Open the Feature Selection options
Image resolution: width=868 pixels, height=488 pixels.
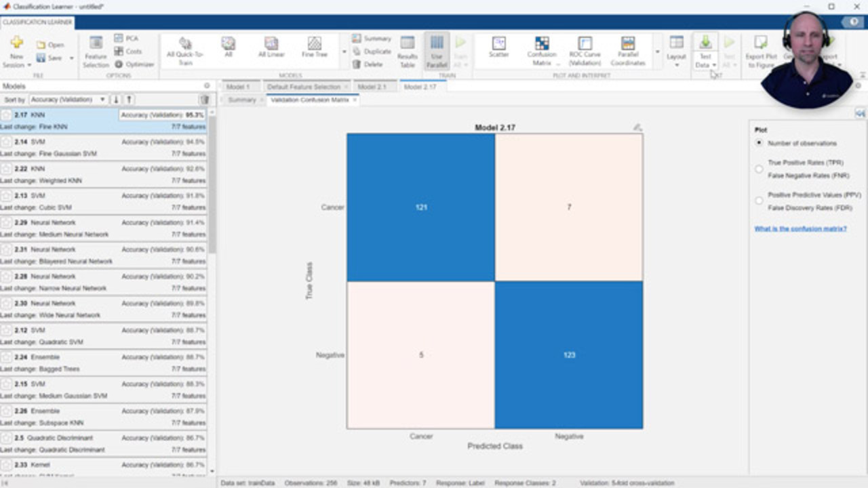96,51
